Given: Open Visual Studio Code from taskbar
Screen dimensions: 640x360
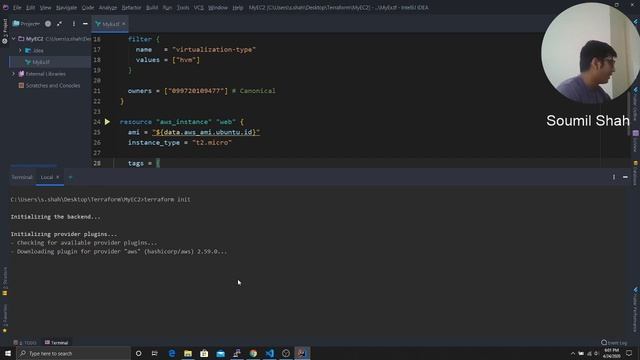Looking at the screenshot, I should click(x=269, y=353).
